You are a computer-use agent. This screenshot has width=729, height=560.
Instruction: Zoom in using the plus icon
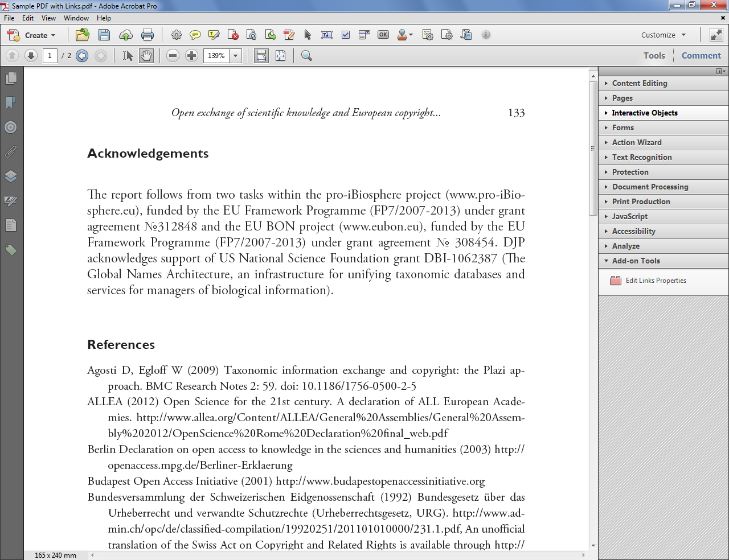[191, 55]
